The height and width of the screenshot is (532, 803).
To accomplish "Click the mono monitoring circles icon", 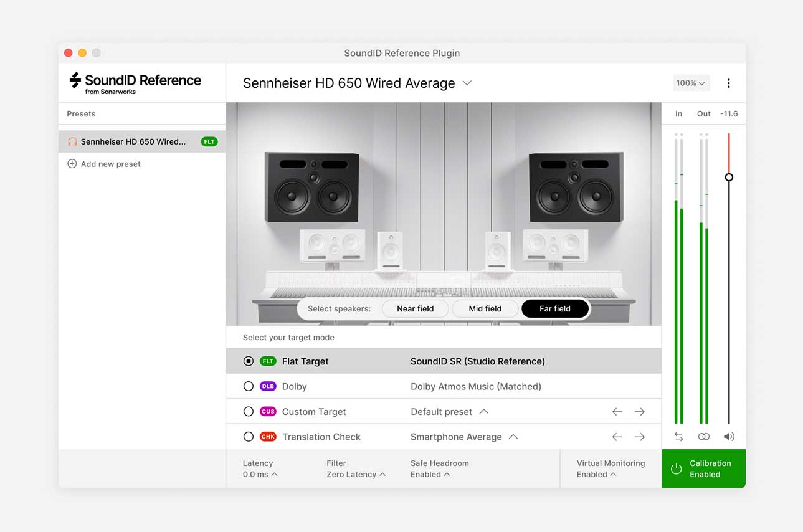I will [x=704, y=437].
